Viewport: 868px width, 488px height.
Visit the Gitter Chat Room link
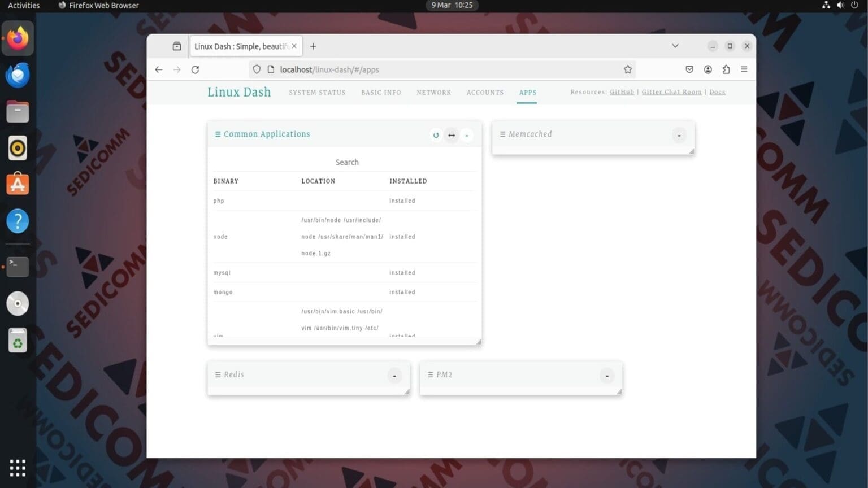pos(671,92)
